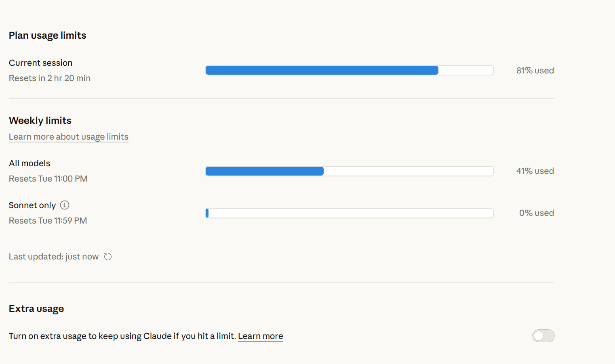This screenshot has width=615, height=364.
Task: Click Resets Tue 11:00 PM text
Action: coord(48,179)
